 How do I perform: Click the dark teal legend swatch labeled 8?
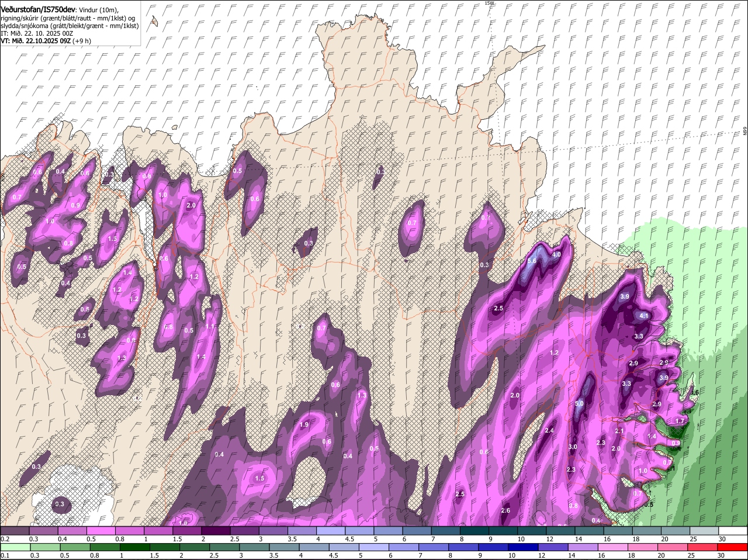(x=475, y=530)
